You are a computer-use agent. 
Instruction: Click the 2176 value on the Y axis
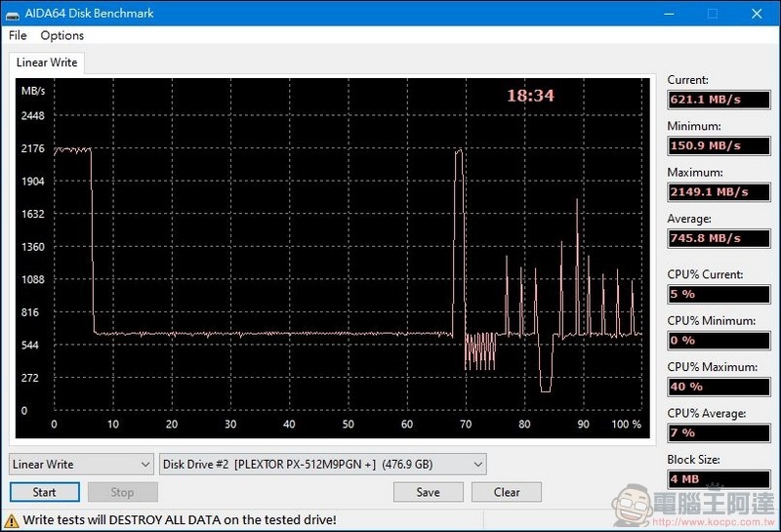(33, 148)
